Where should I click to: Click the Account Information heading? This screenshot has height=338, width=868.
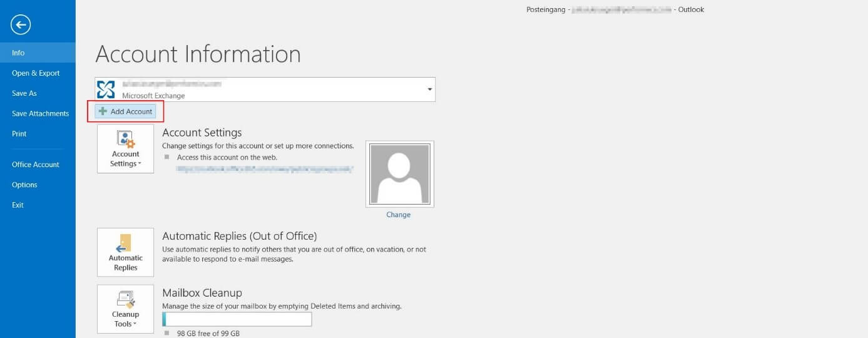coord(198,54)
